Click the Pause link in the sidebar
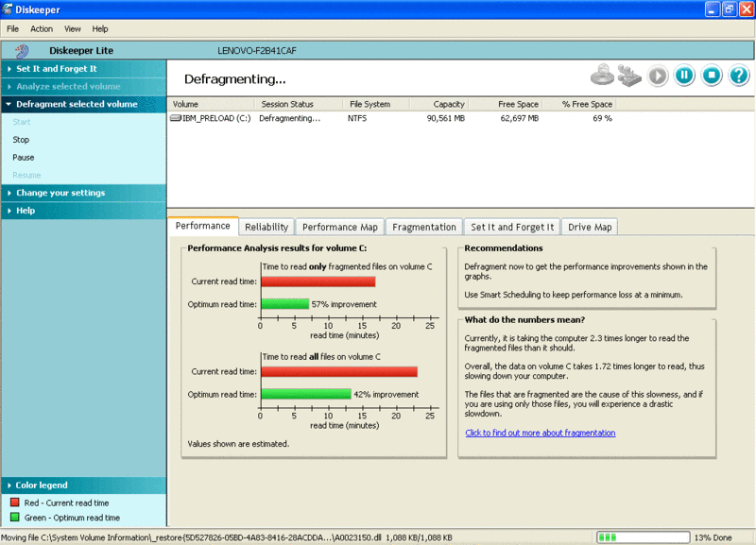756x545 pixels. coord(23,158)
